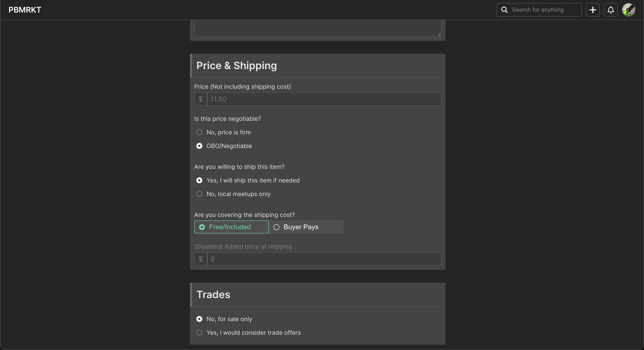Screen dimensions: 644x350
Task: Open notifications bell icon
Action: coord(611,10)
